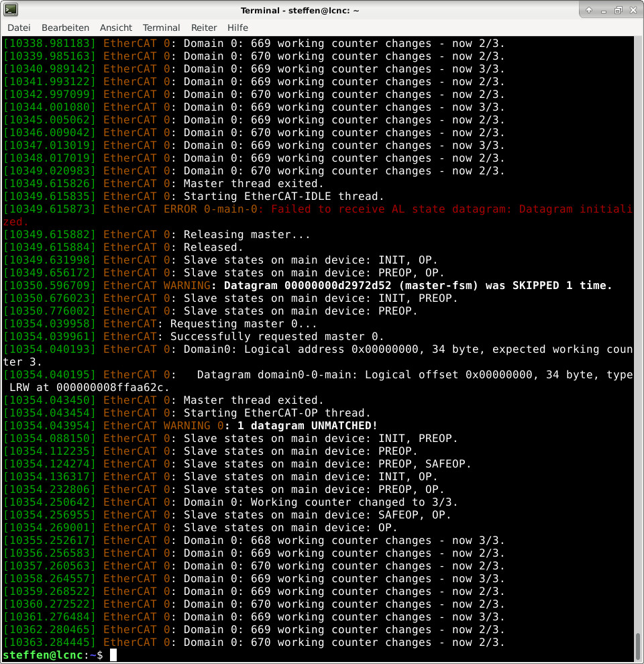The height and width of the screenshot is (664, 644).
Task: Click the 'Logical address 0x00000000' line
Action: [x=318, y=355]
